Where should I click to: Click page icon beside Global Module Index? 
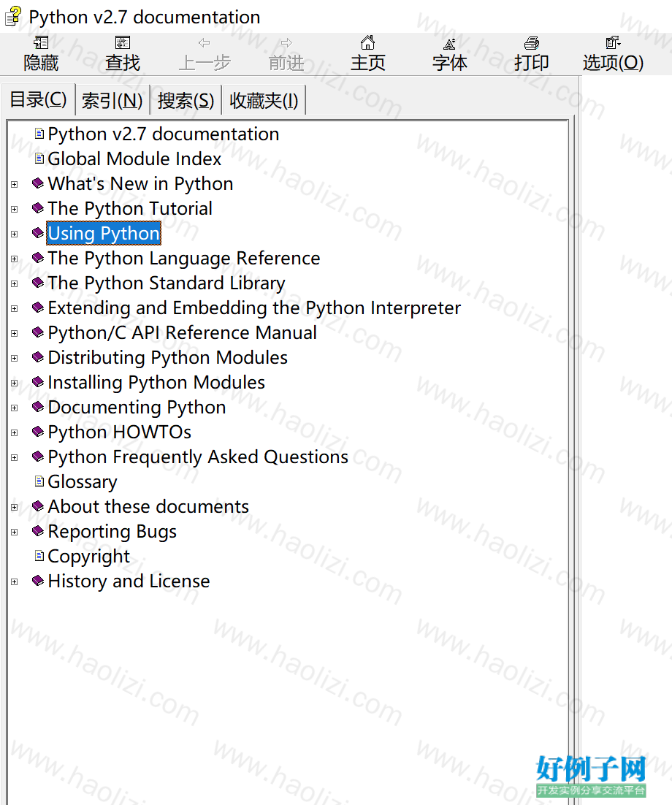pyautogui.click(x=39, y=158)
